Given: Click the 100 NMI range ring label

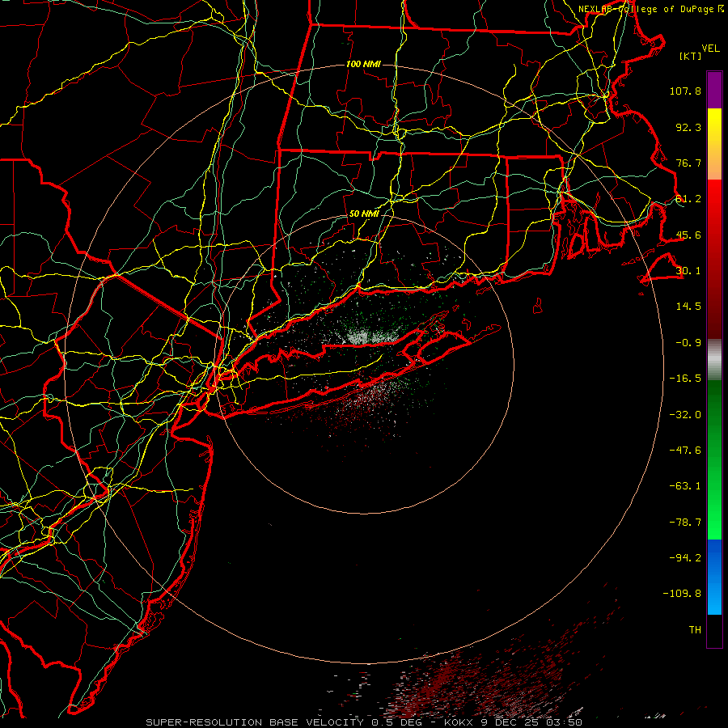Looking at the screenshot, I should [x=363, y=64].
